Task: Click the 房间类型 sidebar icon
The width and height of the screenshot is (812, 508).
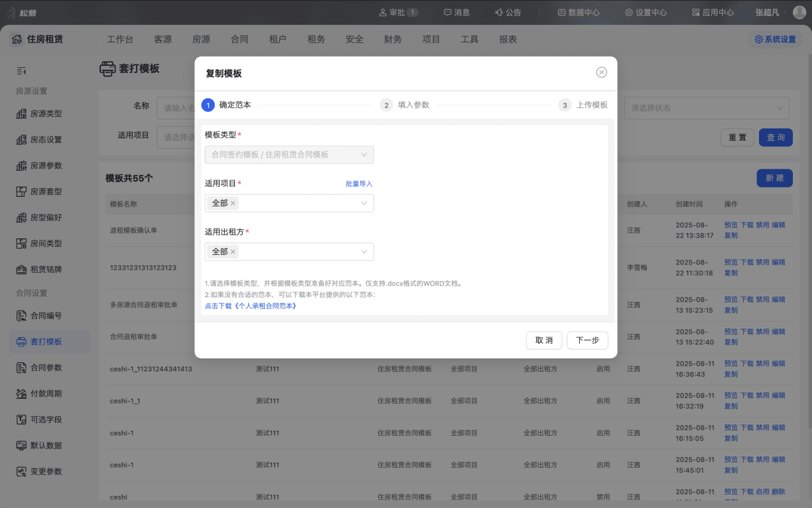Action: point(21,243)
